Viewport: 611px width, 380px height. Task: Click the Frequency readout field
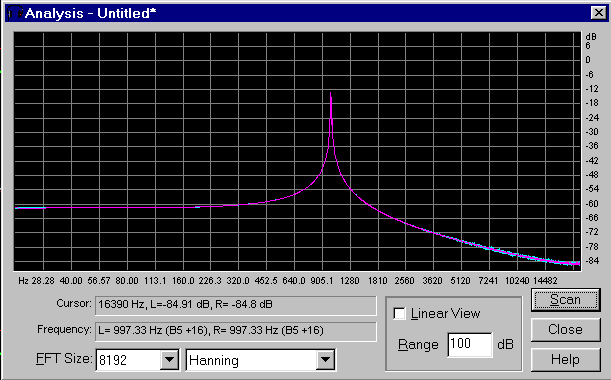click(236, 331)
